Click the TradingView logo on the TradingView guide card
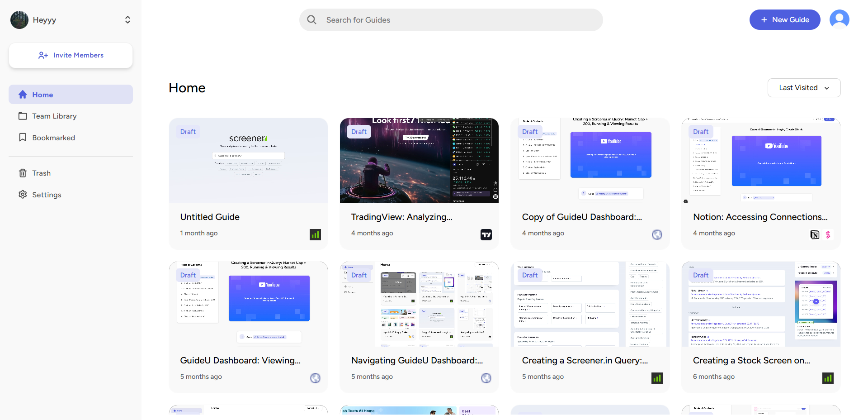Viewport: 868px width, 420px height. (x=486, y=234)
